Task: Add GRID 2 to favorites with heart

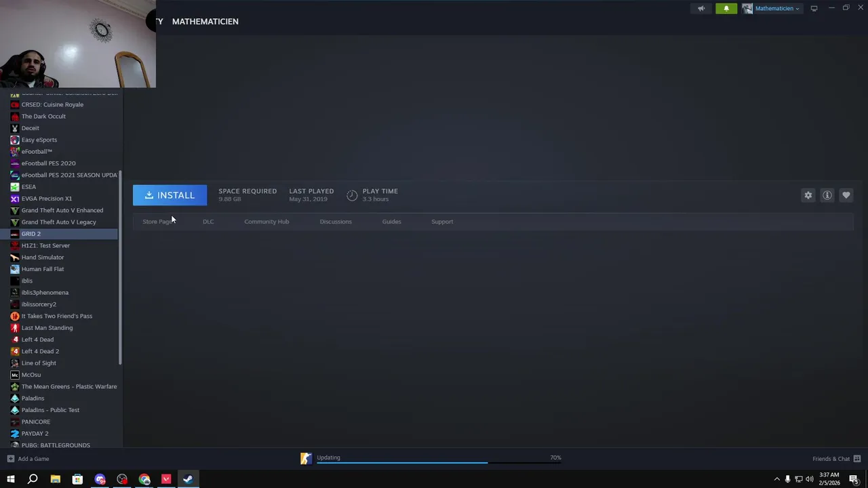Action: tap(846, 195)
